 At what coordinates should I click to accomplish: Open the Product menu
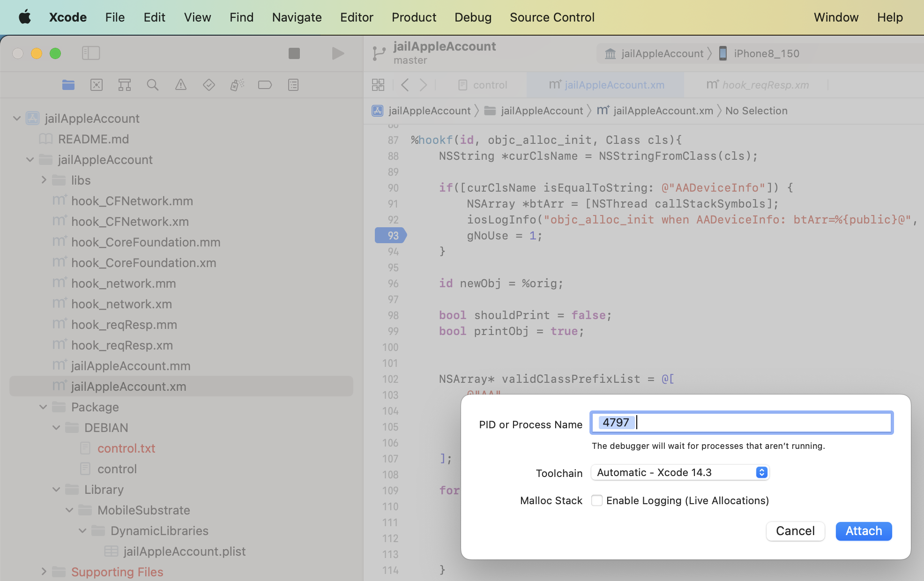pyautogui.click(x=414, y=17)
